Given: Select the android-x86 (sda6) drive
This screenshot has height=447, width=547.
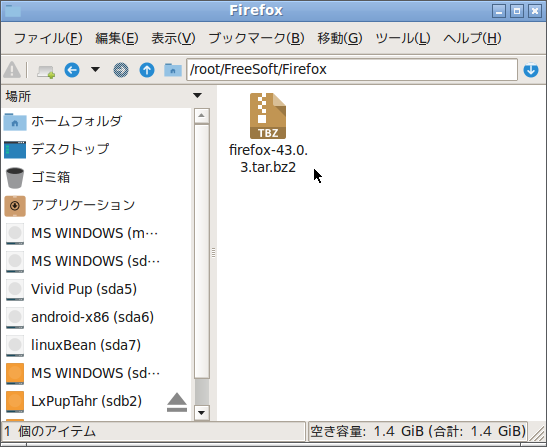Looking at the screenshot, I should point(97,317).
